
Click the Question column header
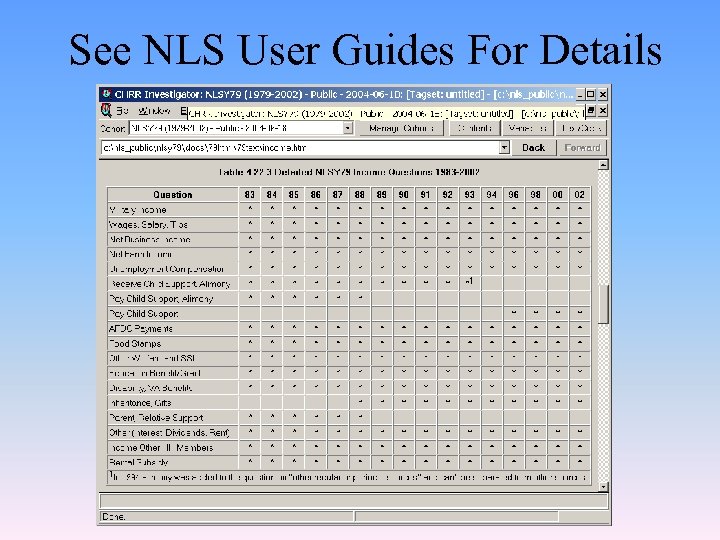173,195
